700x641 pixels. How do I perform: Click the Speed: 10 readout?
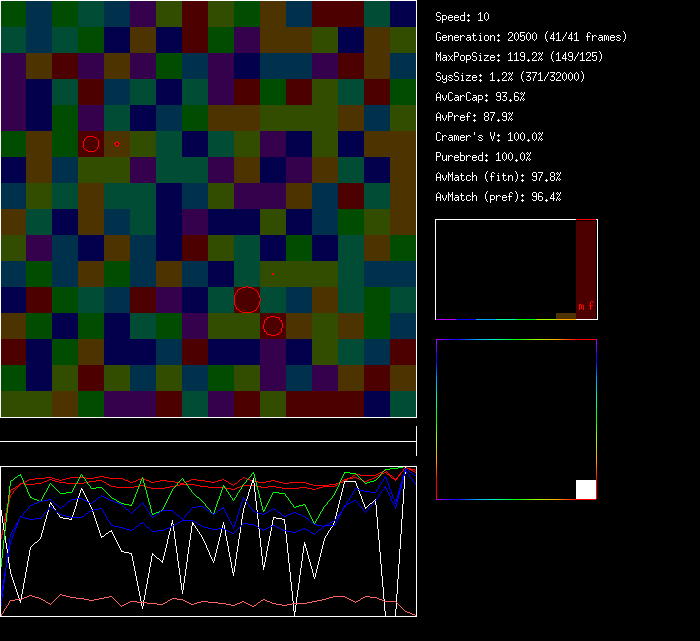[463, 17]
